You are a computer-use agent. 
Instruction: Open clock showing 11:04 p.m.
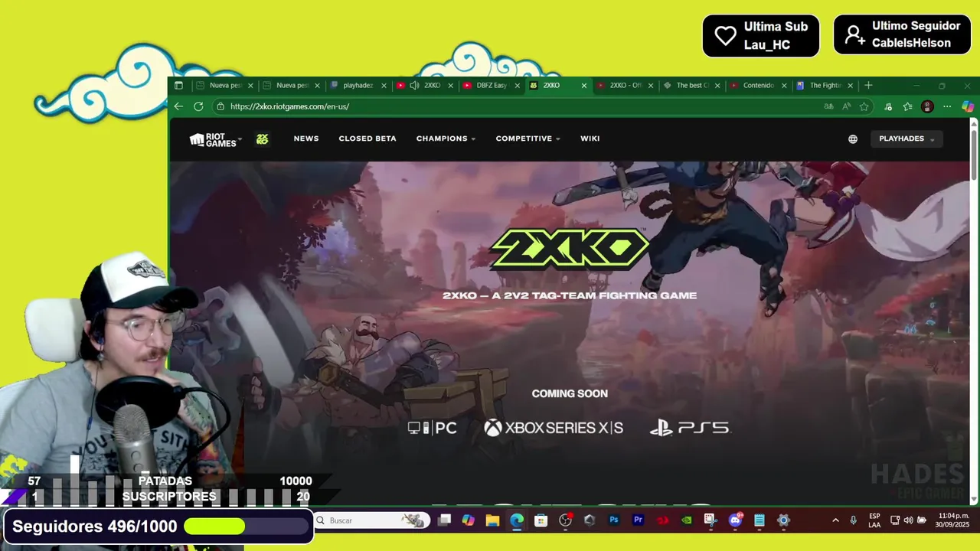point(953,520)
